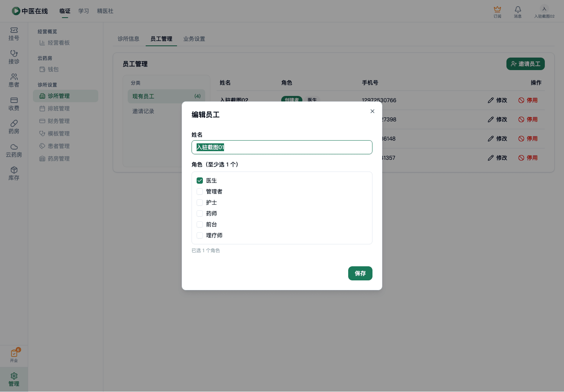Open the 库存 box sidebar item

pos(14,174)
